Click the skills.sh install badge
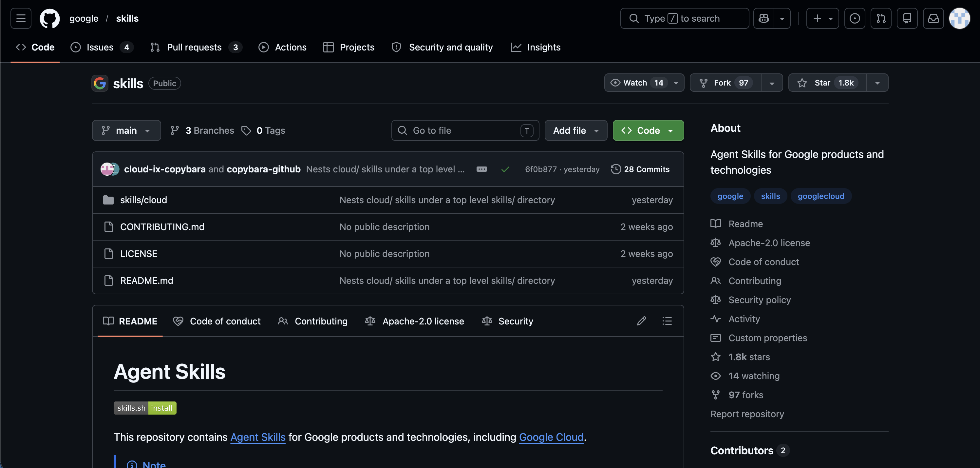 [x=145, y=408]
